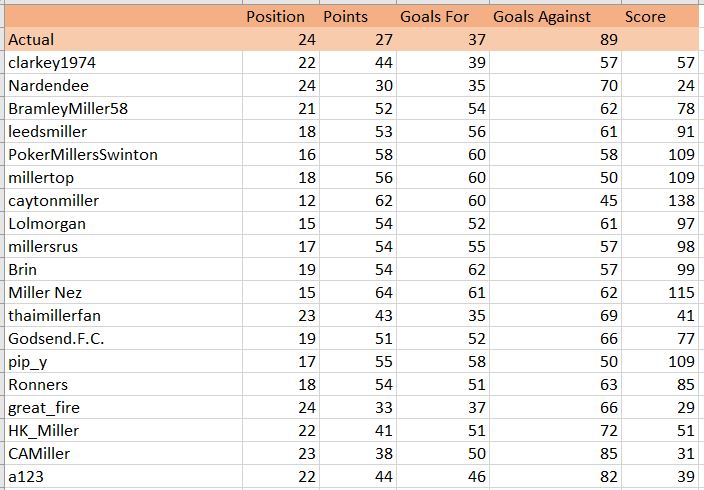The height and width of the screenshot is (490, 704).
Task: Select the Nardendee name cell
Action: [123, 85]
